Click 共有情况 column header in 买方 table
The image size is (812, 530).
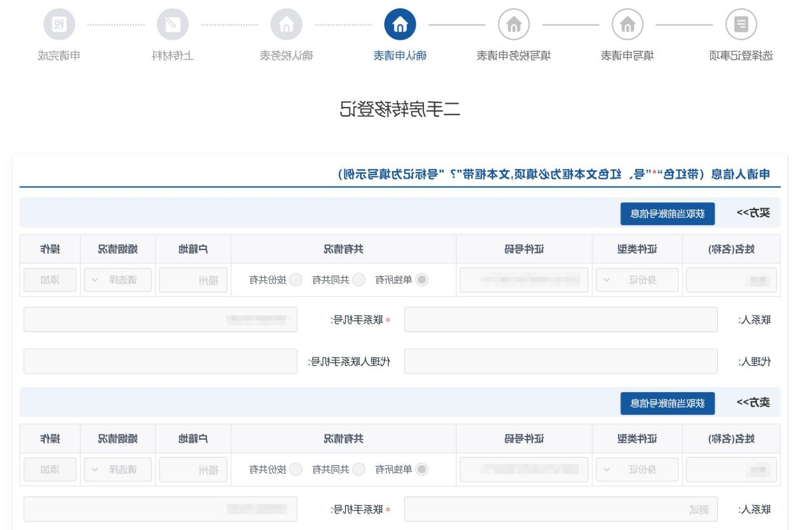[343, 249]
